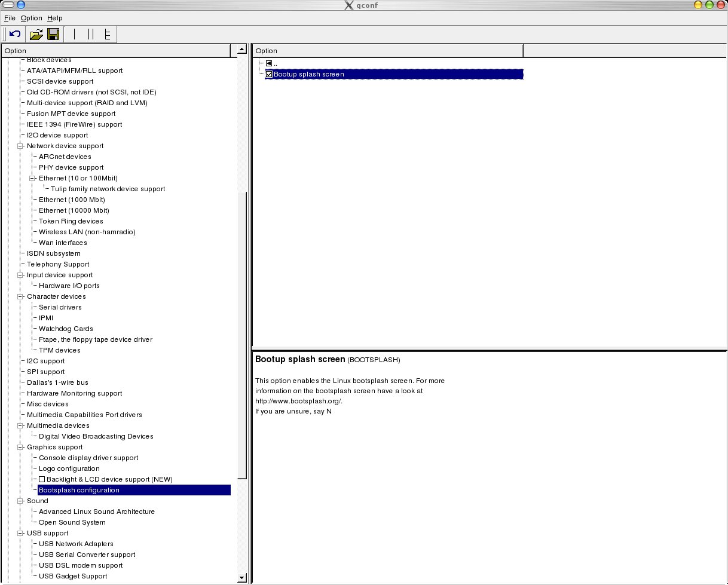The width and height of the screenshot is (728, 585).
Task: Collapse the Graphics support tree node
Action: click(x=20, y=447)
